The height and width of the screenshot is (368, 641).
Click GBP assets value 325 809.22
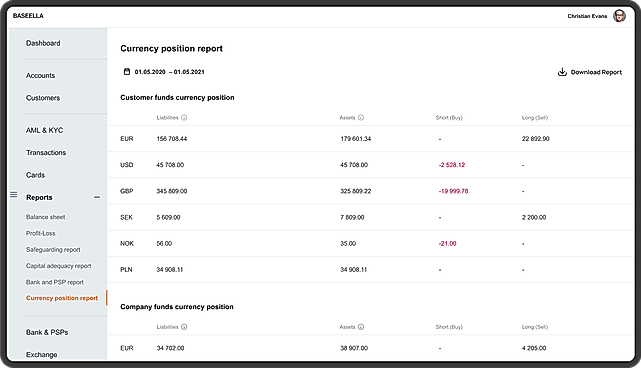pyautogui.click(x=356, y=191)
